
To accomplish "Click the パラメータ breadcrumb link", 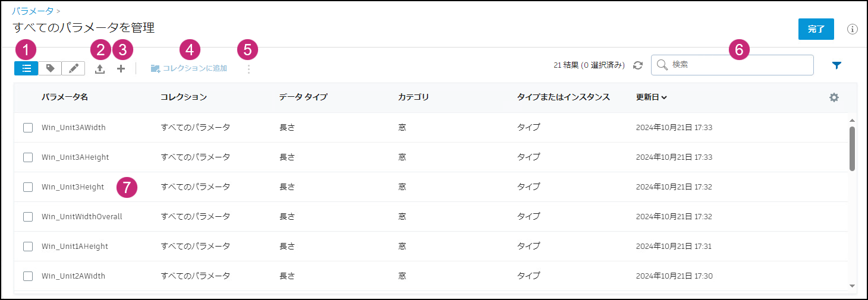I will click(x=32, y=11).
